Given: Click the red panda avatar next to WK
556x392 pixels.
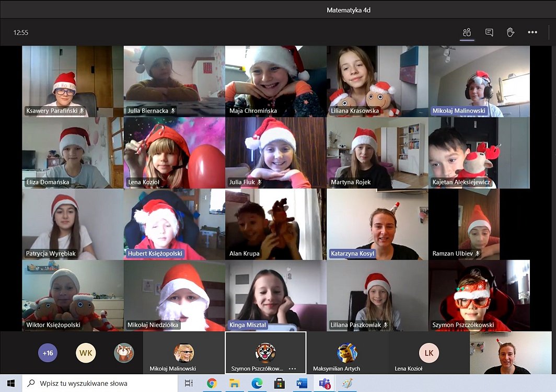Looking at the screenshot, I should click(x=124, y=353).
